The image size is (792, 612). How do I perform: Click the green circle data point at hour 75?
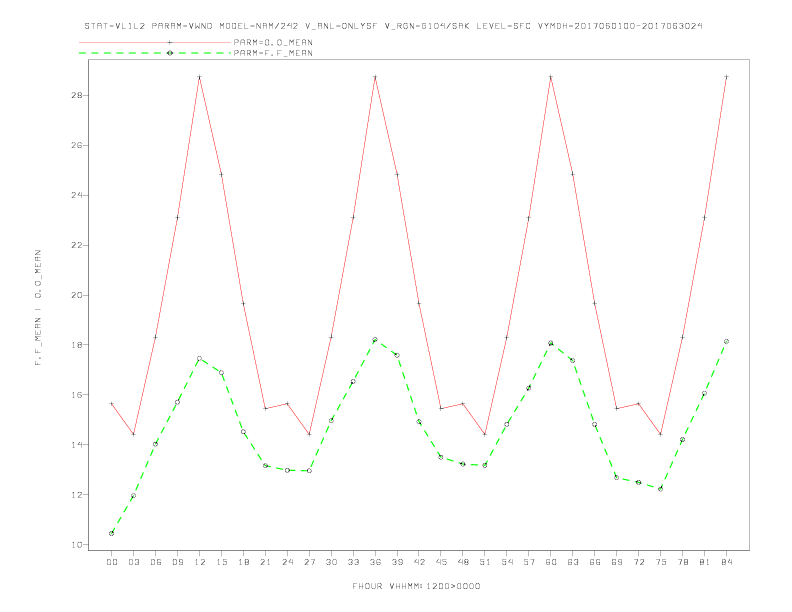[661, 489]
